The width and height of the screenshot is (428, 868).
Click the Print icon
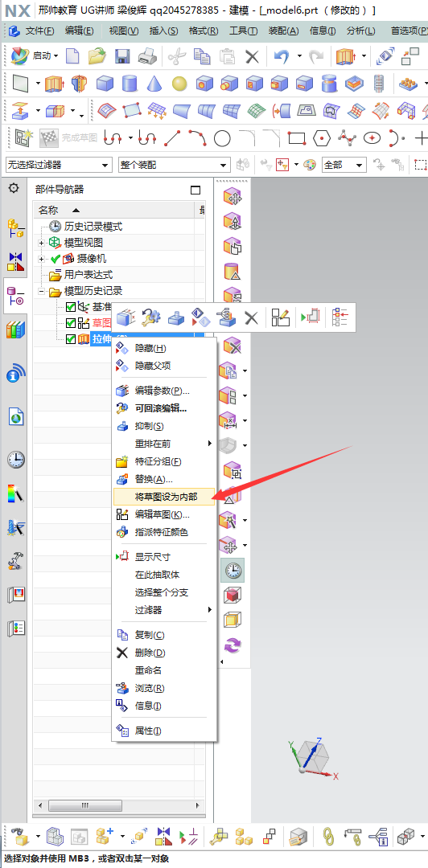click(x=146, y=56)
